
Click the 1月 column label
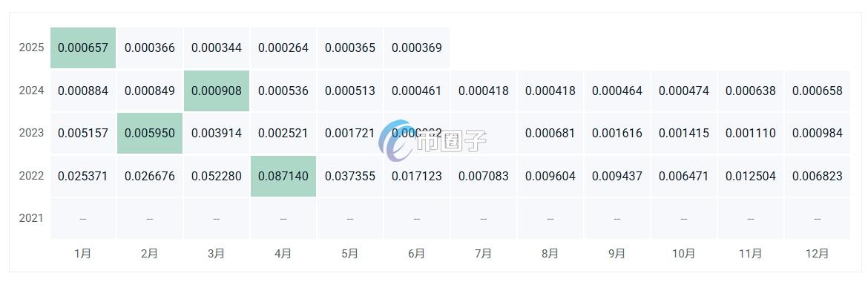click(x=83, y=254)
